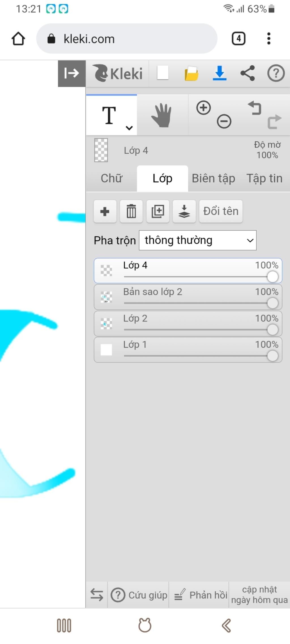Image resolution: width=290 pixels, height=644 pixels.
Task: Zoom out with the minus magnifier
Action: pos(224,122)
